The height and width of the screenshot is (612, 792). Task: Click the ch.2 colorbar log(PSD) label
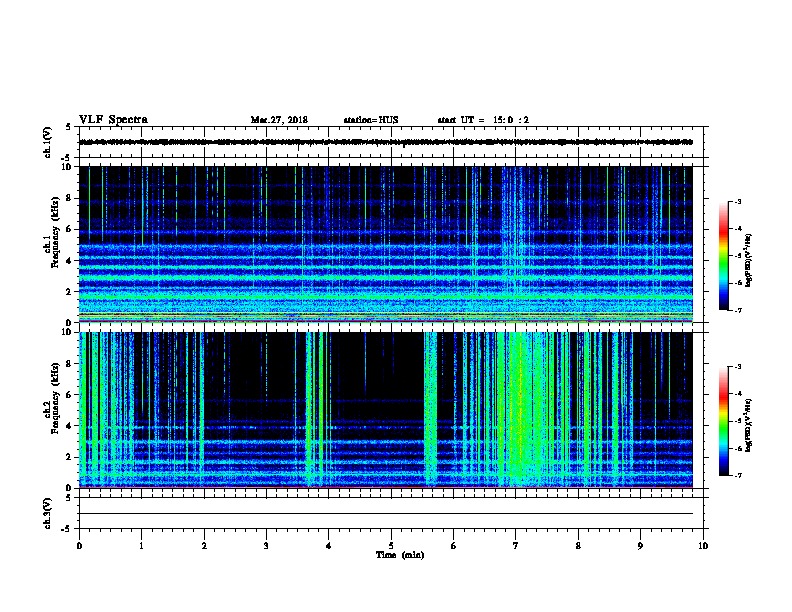(x=748, y=425)
